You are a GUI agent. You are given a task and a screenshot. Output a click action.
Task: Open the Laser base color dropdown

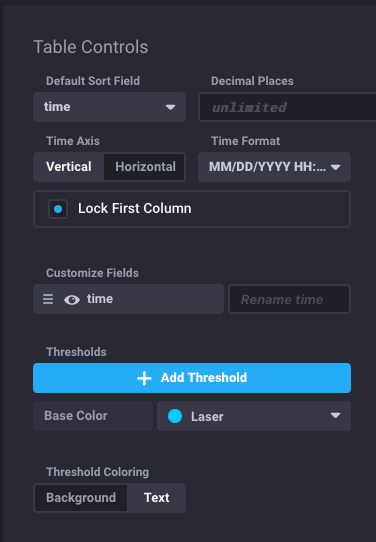pyautogui.click(x=254, y=416)
